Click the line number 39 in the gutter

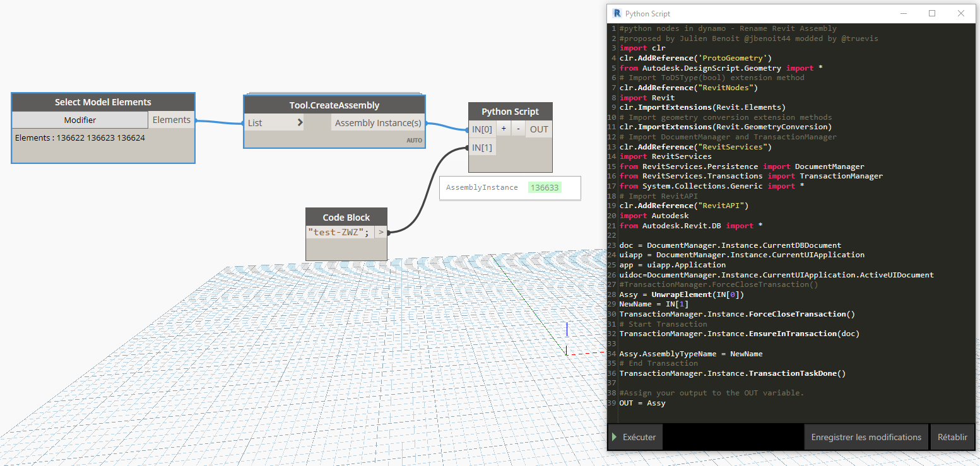(x=613, y=403)
